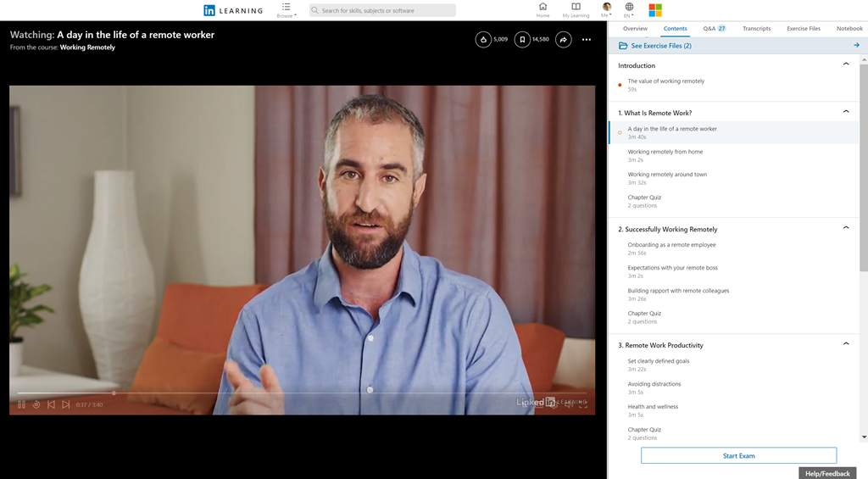Open the three-dot more options menu

point(586,39)
